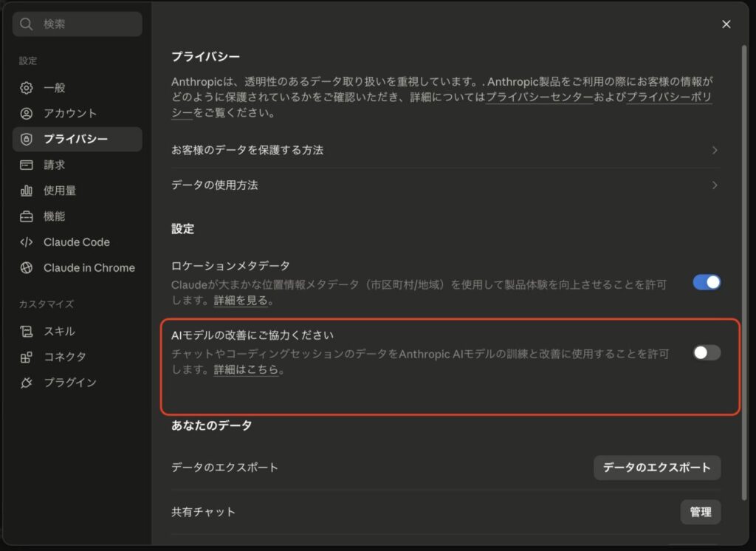The height and width of the screenshot is (551, 756).
Task: Click the 共有チャット row label
Action: pos(204,512)
